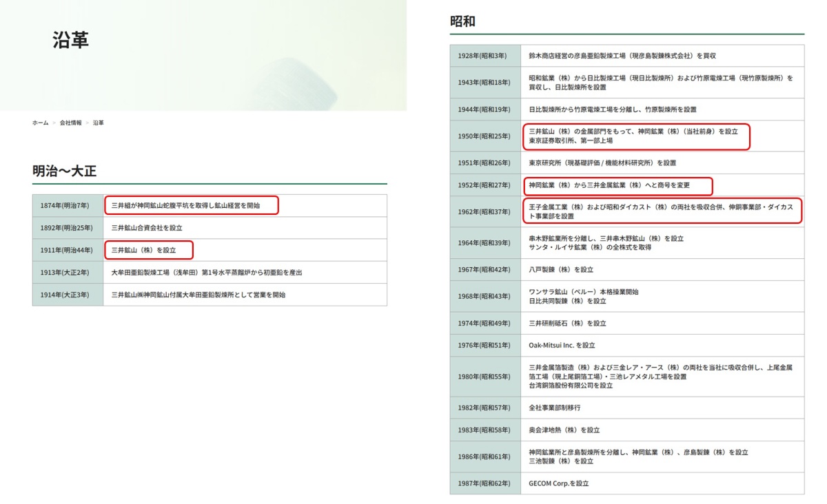This screenshot has width=827, height=504.
Task: Select the 1980年(昭和55年) year cell
Action: [485, 377]
